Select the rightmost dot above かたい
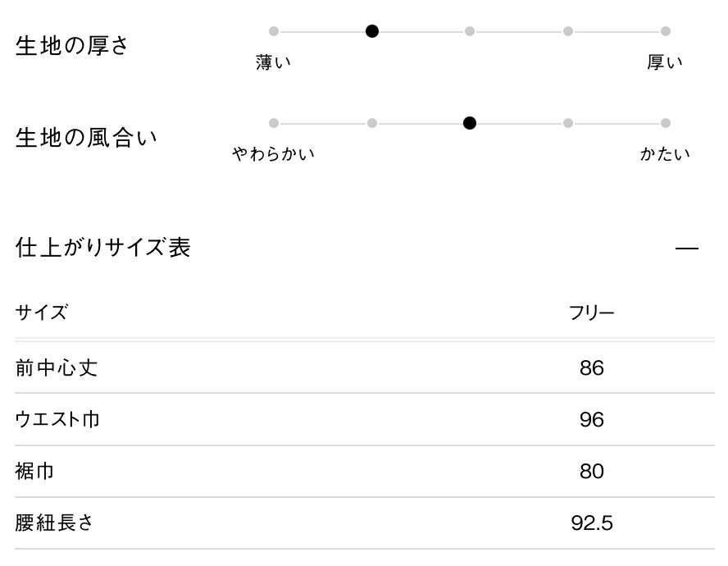 (x=666, y=123)
